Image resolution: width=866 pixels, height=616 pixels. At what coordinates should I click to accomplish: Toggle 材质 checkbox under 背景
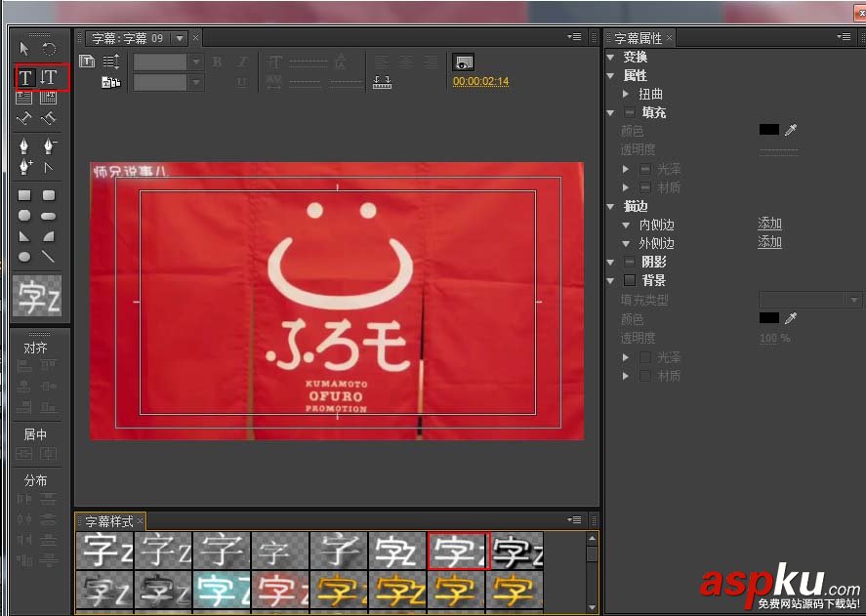pos(645,376)
